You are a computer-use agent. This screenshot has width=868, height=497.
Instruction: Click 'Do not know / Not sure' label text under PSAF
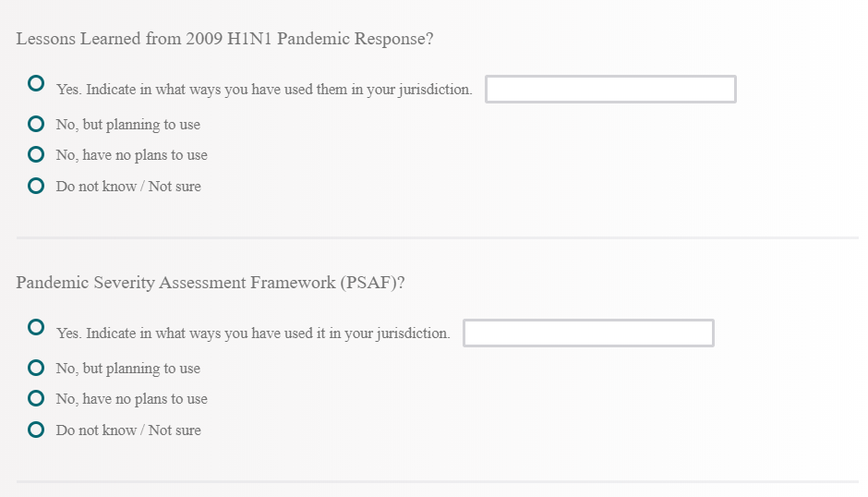tap(128, 430)
